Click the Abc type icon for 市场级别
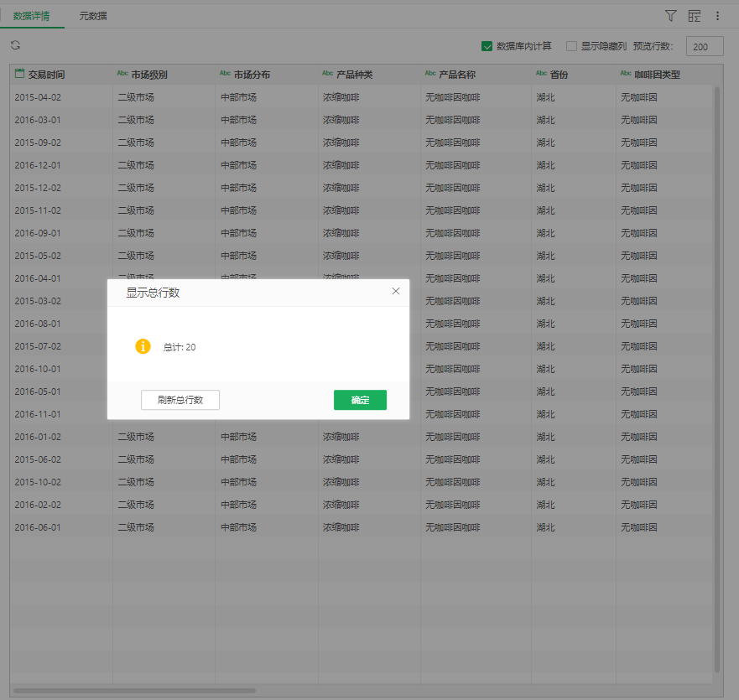Image resolution: width=739 pixels, height=700 pixels. (122, 74)
